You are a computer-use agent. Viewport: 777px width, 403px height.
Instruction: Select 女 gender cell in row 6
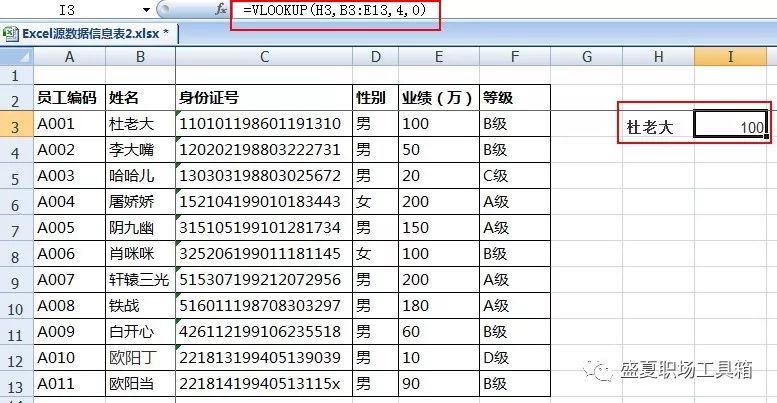pyautogui.click(x=376, y=202)
